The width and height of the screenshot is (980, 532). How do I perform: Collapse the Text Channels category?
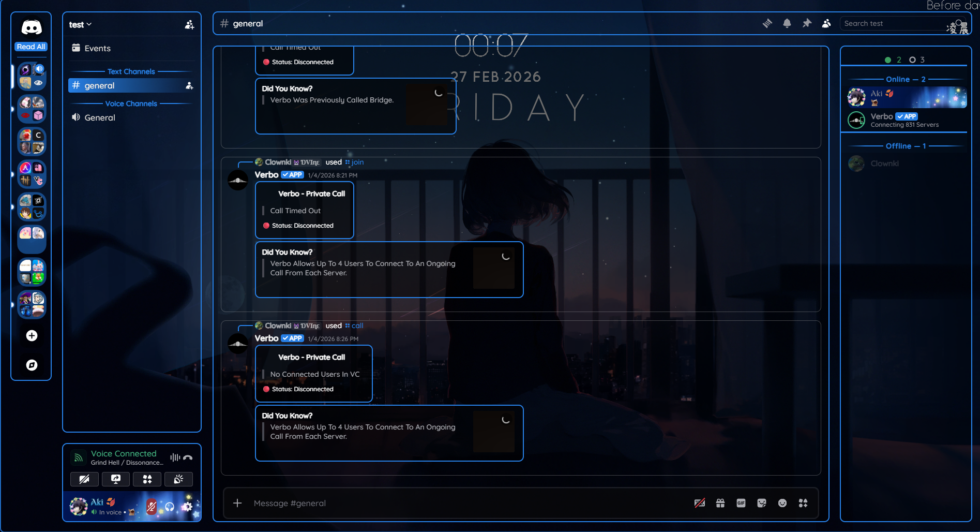pyautogui.click(x=131, y=71)
